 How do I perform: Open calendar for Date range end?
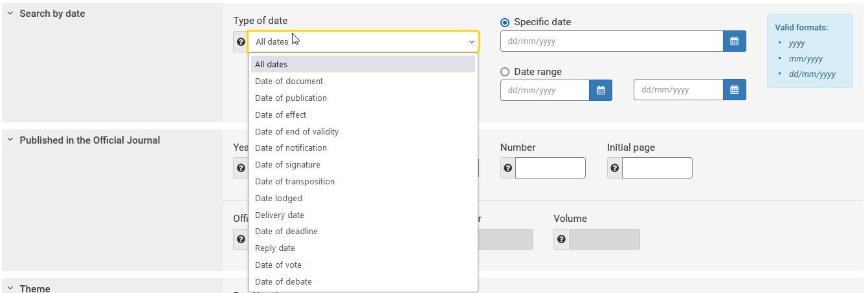pyautogui.click(x=734, y=90)
